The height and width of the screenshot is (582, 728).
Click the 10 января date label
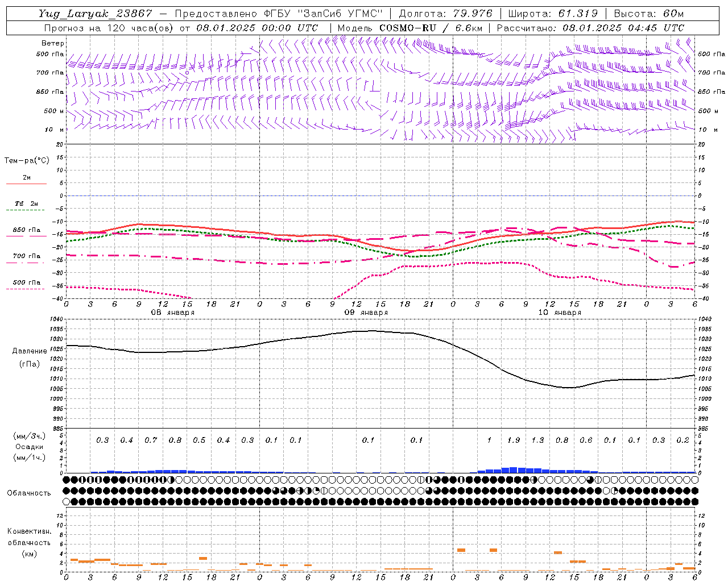(560, 313)
